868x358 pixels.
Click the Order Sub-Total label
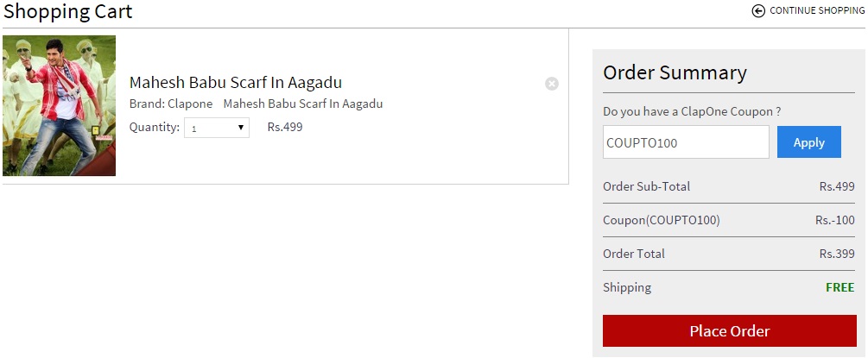(646, 186)
